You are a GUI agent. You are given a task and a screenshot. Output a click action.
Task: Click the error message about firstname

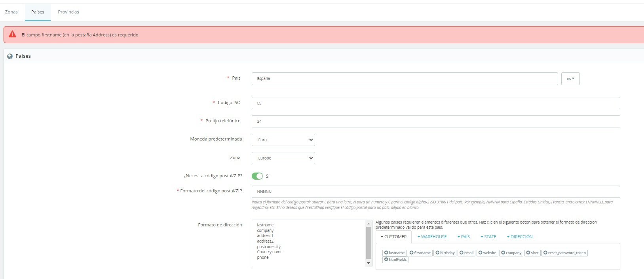tap(80, 35)
